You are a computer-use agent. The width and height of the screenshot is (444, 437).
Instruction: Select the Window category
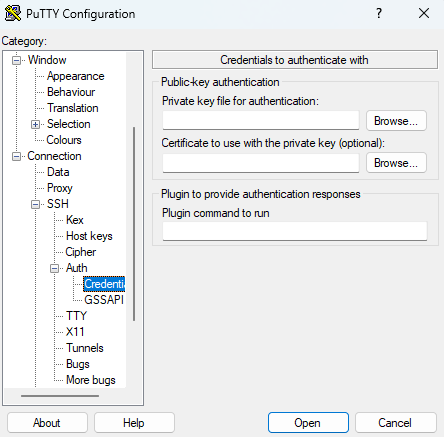47,60
